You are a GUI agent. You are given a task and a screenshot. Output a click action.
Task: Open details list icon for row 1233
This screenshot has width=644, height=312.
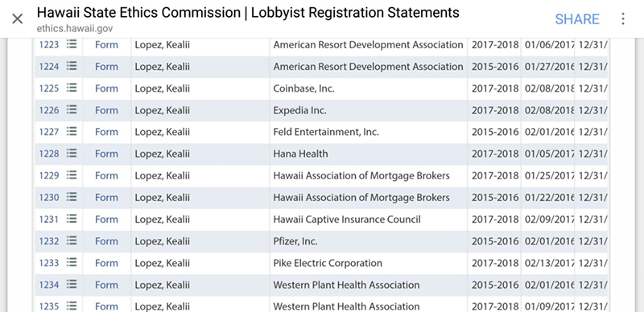(72, 262)
